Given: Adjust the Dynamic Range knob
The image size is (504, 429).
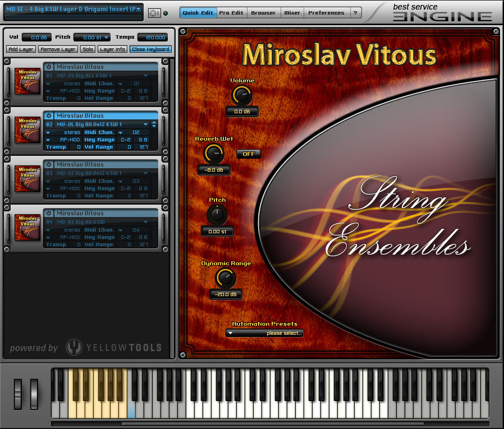Looking at the screenshot, I should click(x=226, y=278).
